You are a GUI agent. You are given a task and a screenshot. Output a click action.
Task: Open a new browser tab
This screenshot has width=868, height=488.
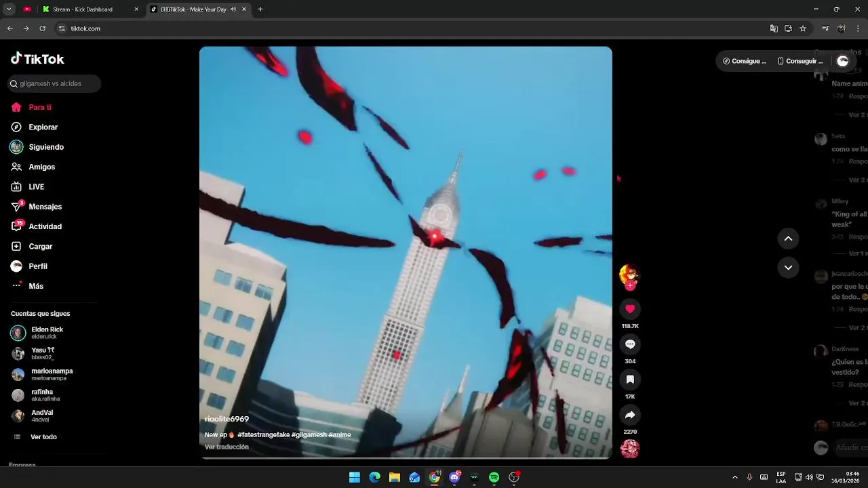[x=260, y=9]
